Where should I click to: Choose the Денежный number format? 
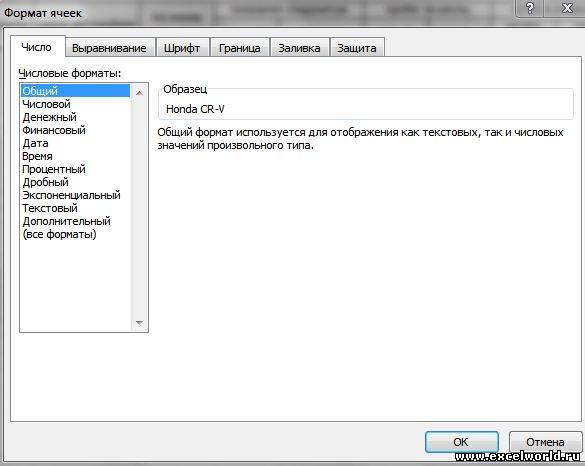pyautogui.click(x=49, y=117)
